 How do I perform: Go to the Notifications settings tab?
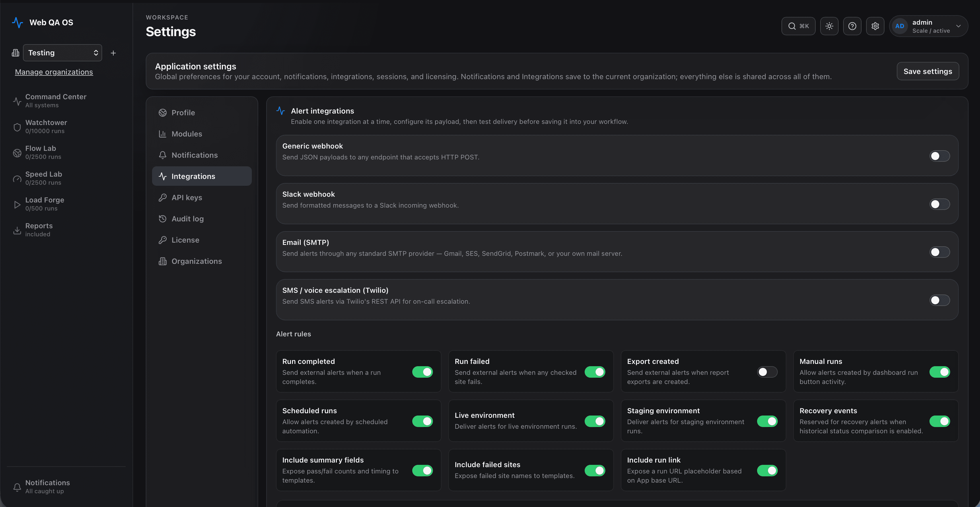tap(202, 155)
